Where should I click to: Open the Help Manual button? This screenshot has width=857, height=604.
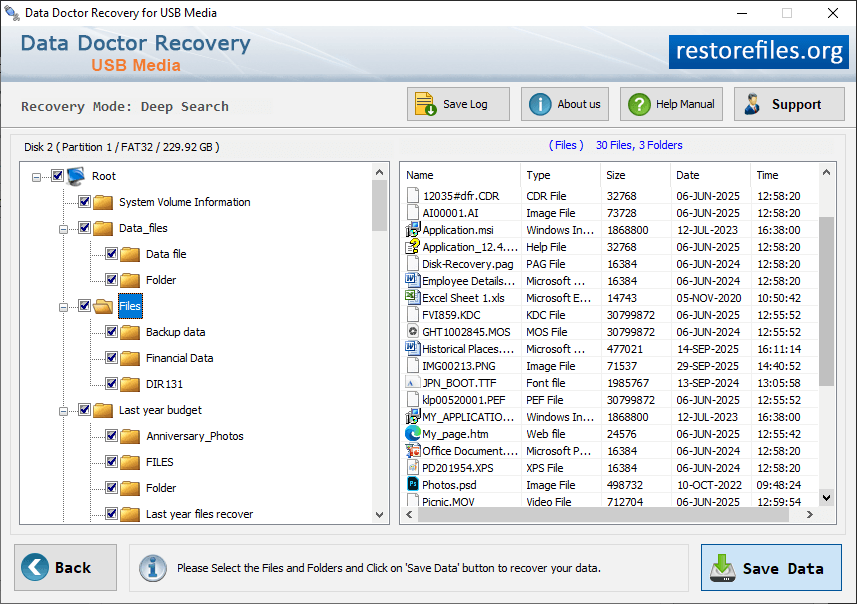point(671,104)
